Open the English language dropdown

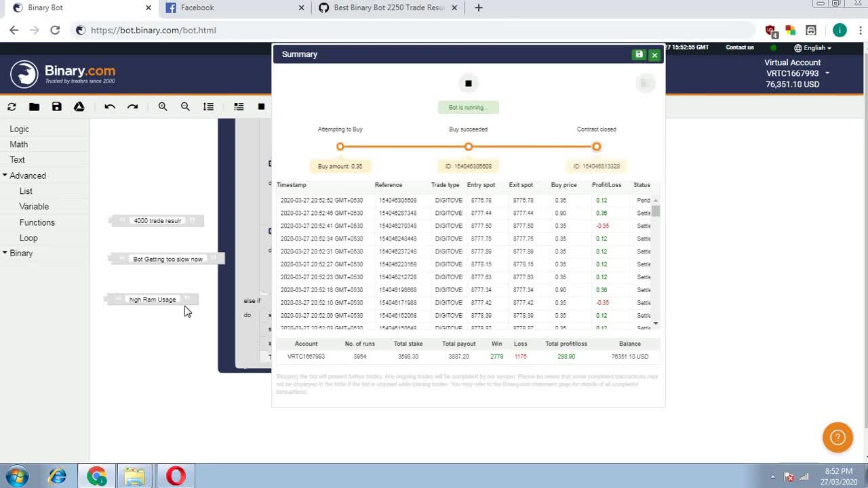pyautogui.click(x=812, y=48)
